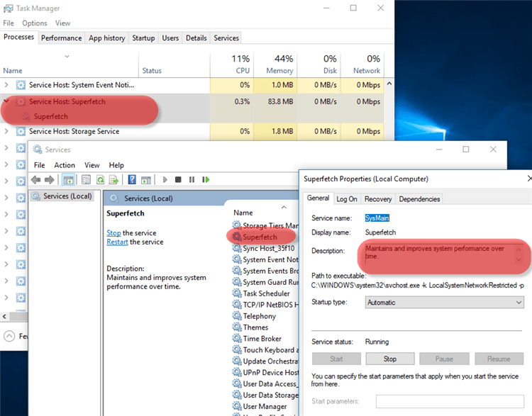Click Description box scroll down arrow
The image size is (532, 416).
pyautogui.click(x=519, y=259)
